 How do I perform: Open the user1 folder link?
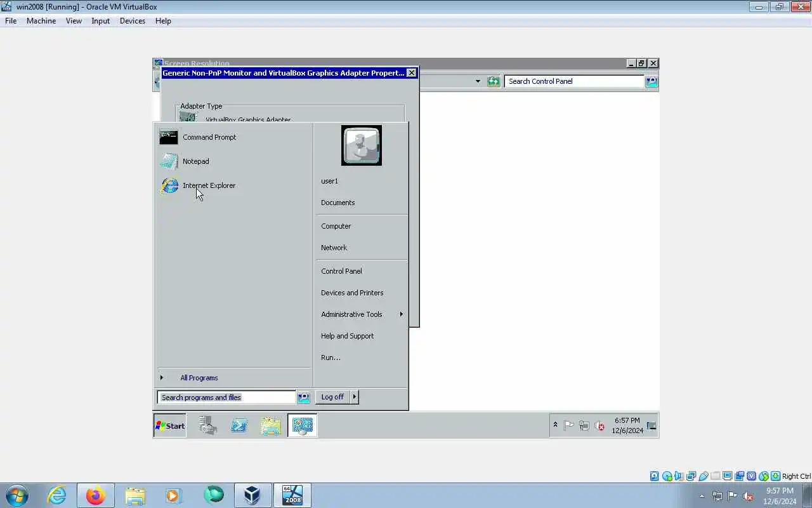coord(329,181)
